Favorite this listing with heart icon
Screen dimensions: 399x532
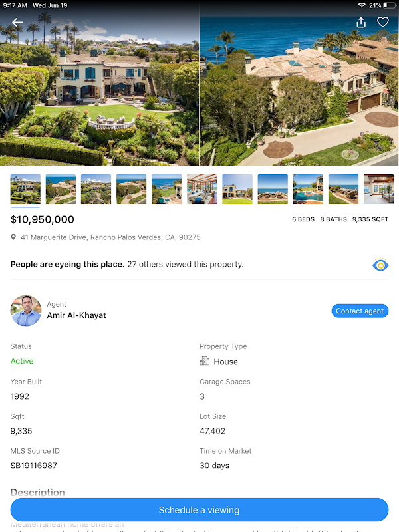pos(383,22)
